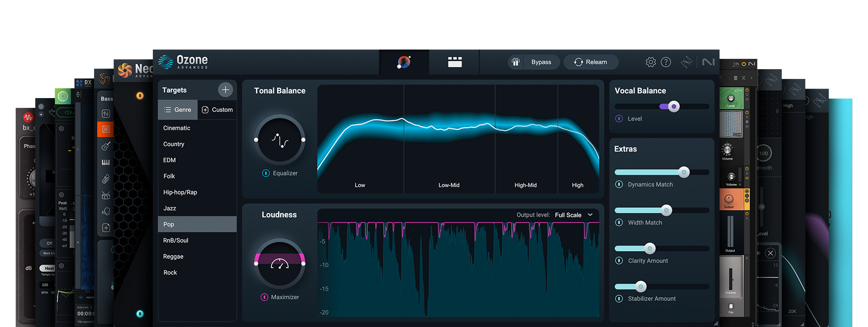This screenshot has height=327, width=868.
Task: Click the add target plus button
Action: click(x=225, y=90)
